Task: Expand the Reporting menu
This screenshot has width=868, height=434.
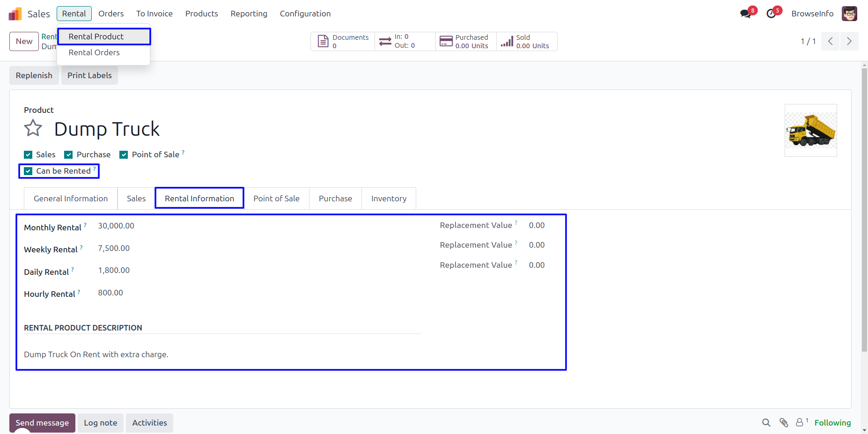Action: (x=249, y=14)
